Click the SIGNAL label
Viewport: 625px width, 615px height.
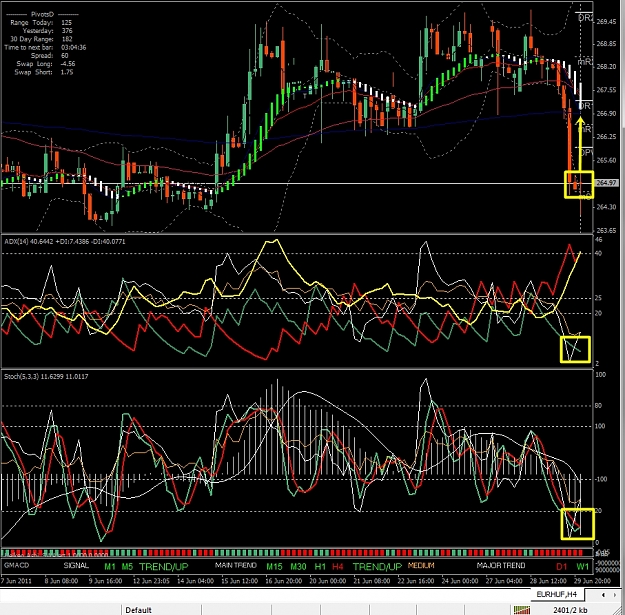[76, 565]
